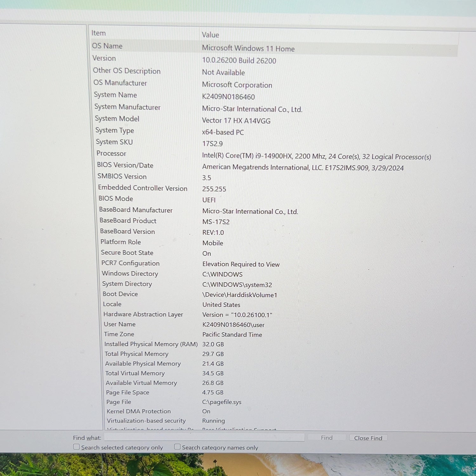
Task: Enable the "Search selected category only" checkbox
Action: click(x=76, y=447)
